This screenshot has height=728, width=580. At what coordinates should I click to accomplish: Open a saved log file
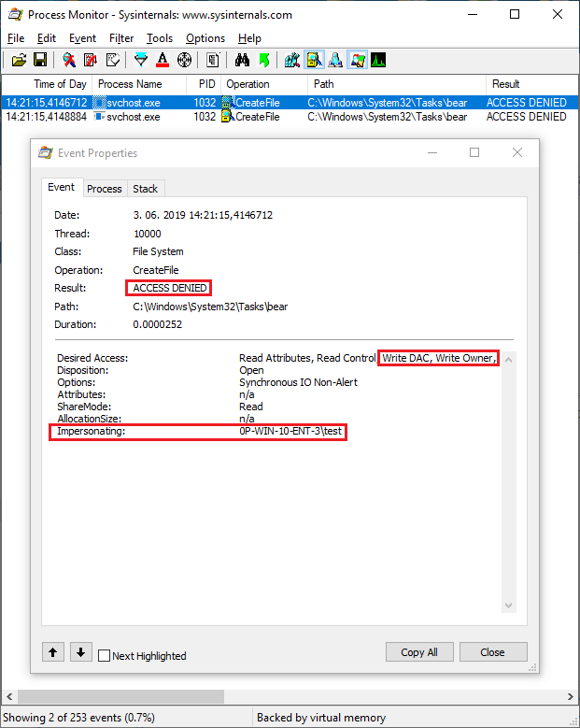coord(19,60)
